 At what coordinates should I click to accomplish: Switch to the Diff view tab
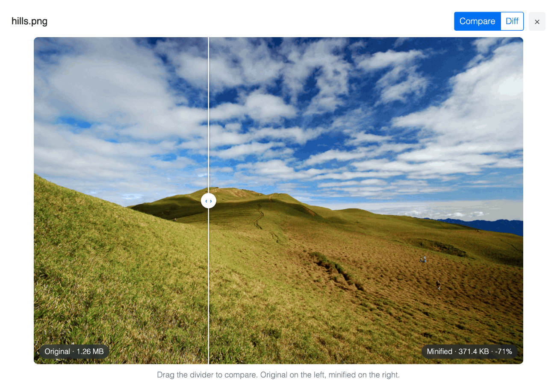[x=512, y=21]
